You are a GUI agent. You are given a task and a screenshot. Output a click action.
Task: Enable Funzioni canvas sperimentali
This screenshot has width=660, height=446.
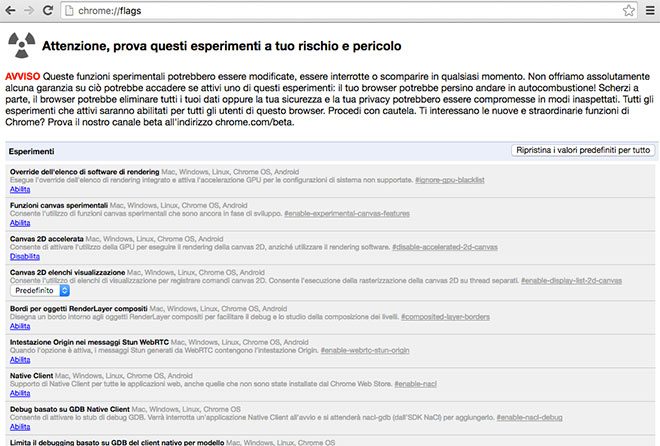(20, 222)
